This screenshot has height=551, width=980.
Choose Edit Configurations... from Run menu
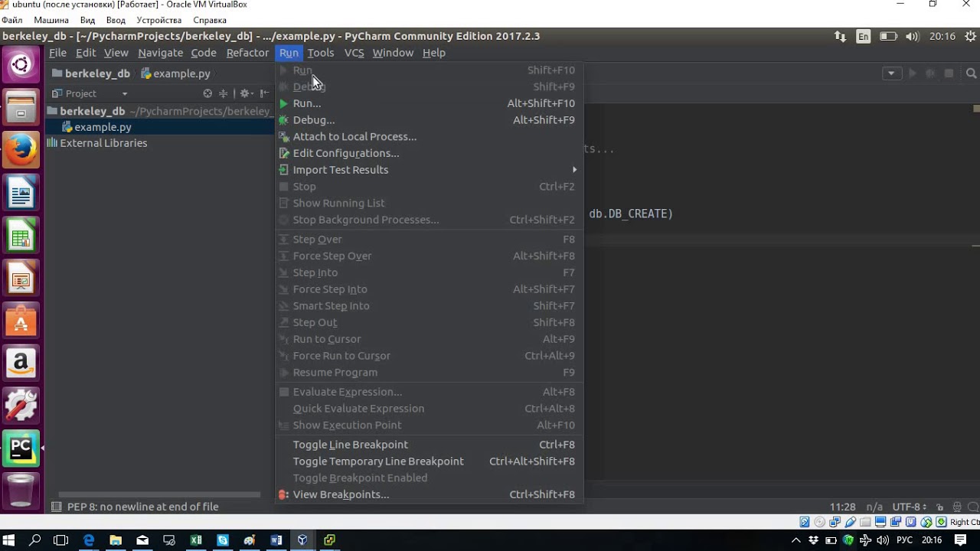click(x=430, y=153)
